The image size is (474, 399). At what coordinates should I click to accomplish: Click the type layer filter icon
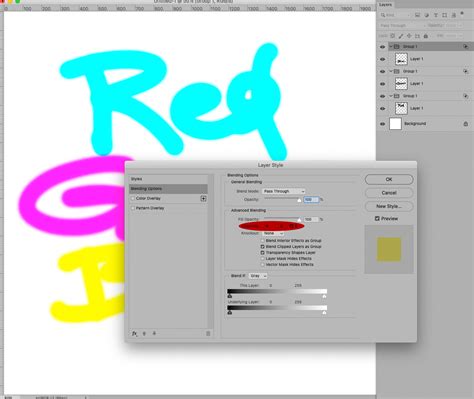(x=435, y=15)
